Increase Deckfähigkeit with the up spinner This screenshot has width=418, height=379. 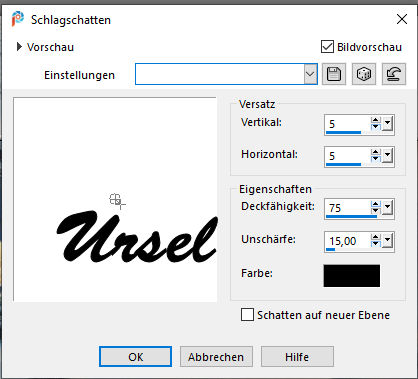(376, 205)
